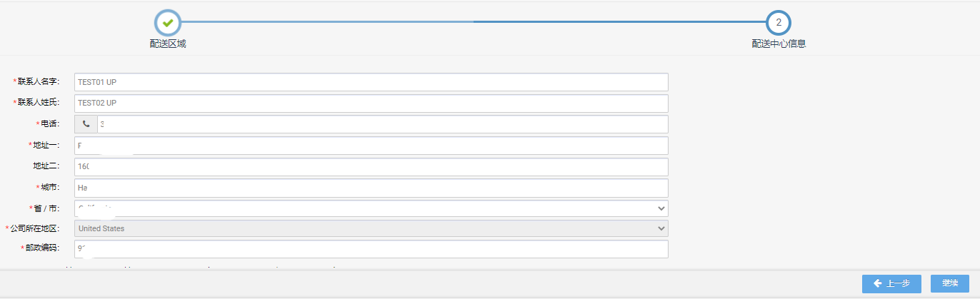The width and height of the screenshot is (980, 299).
Task: Focus the 联系人名字 field with TEST01 UP
Action: [371, 82]
